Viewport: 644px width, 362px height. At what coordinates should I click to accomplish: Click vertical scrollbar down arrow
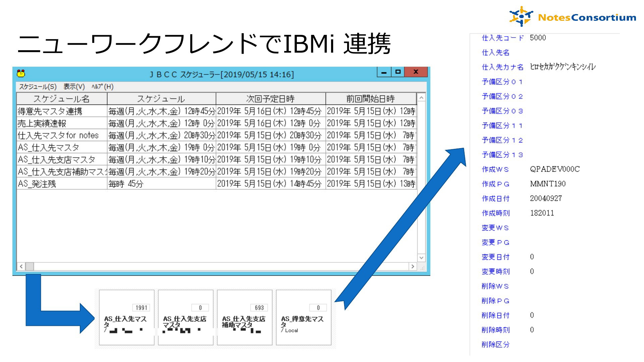tap(421, 258)
